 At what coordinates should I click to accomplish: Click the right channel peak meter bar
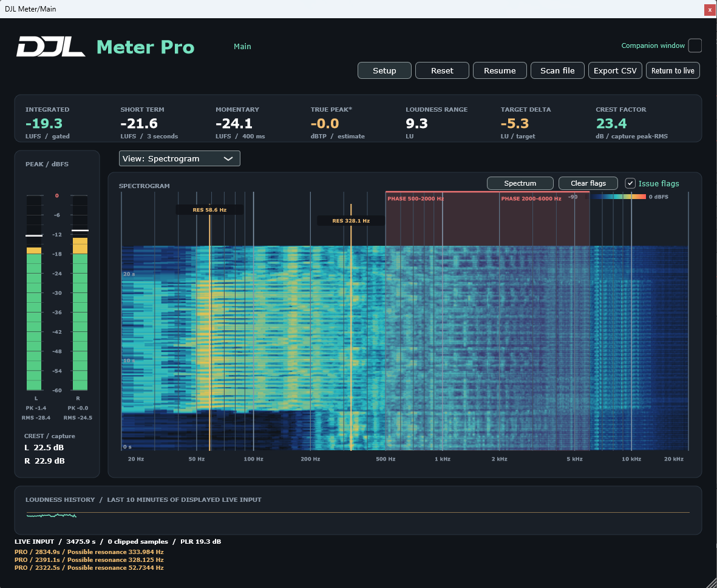click(80, 293)
